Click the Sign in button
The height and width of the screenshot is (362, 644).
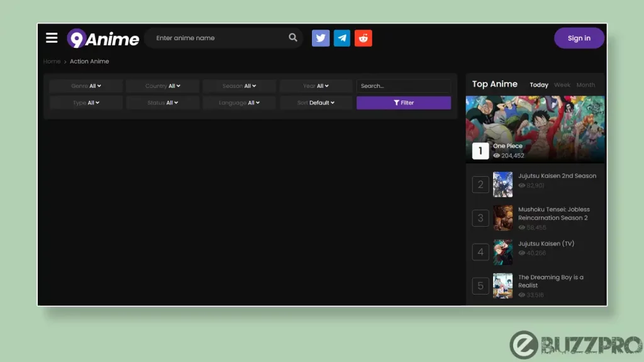(579, 38)
